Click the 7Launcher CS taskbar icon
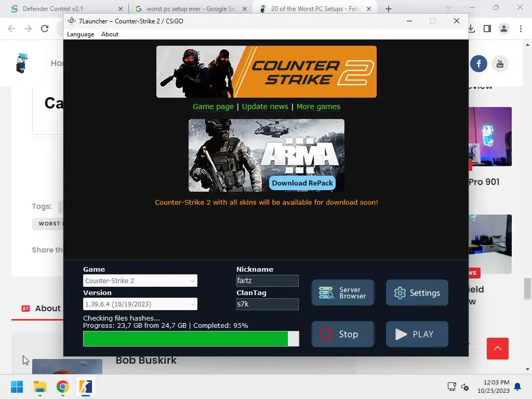The height and width of the screenshot is (399, 532). (86, 387)
